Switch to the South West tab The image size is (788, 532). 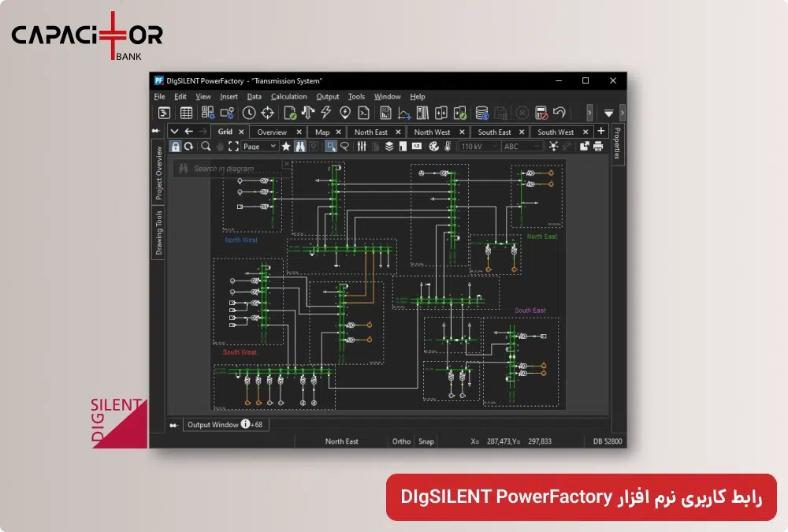(x=556, y=132)
